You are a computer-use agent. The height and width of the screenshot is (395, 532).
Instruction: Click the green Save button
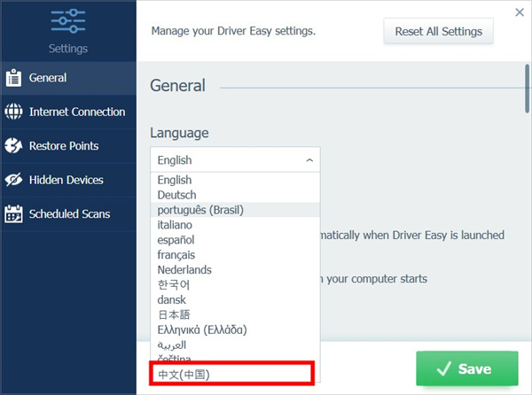point(466,368)
